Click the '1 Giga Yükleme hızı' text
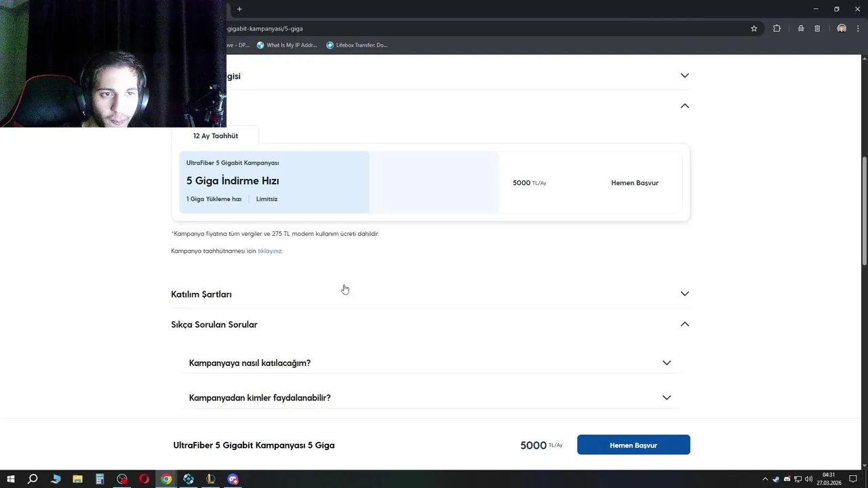Viewport: 868px width, 488px height. pyautogui.click(x=214, y=199)
